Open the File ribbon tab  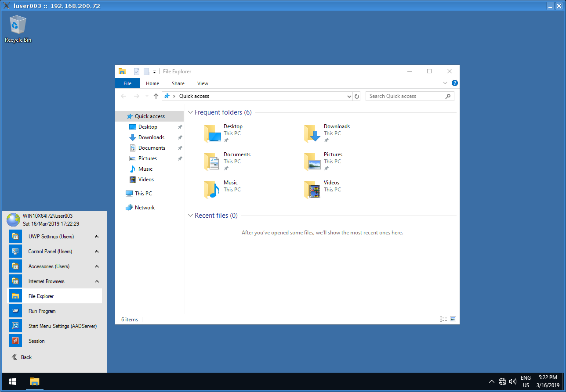[127, 83]
